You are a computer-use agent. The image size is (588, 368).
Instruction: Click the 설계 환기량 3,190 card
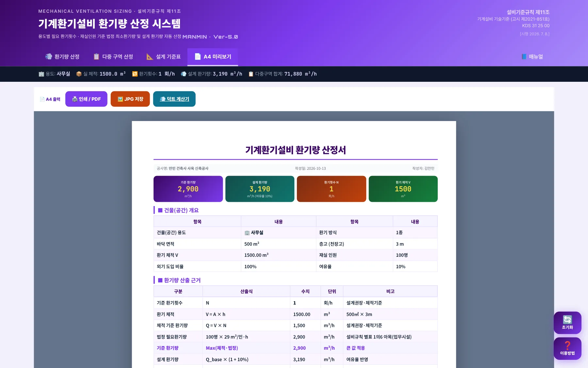(260, 189)
